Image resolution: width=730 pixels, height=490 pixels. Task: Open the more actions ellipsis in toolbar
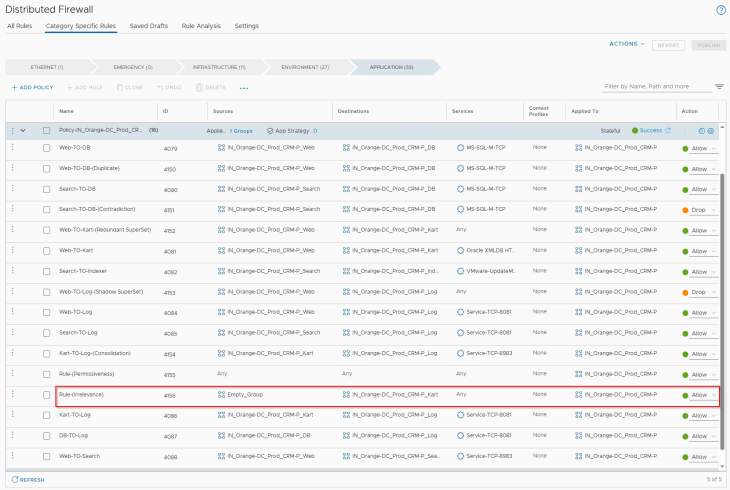point(243,88)
